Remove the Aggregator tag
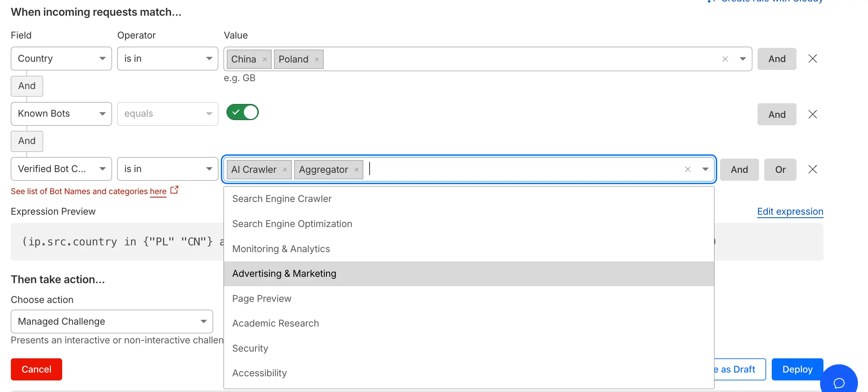This screenshot has height=392, width=868. click(x=356, y=170)
